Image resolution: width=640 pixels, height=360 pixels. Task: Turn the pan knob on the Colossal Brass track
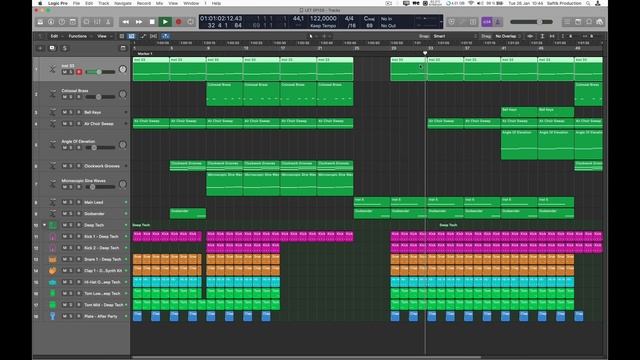tap(122, 94)
